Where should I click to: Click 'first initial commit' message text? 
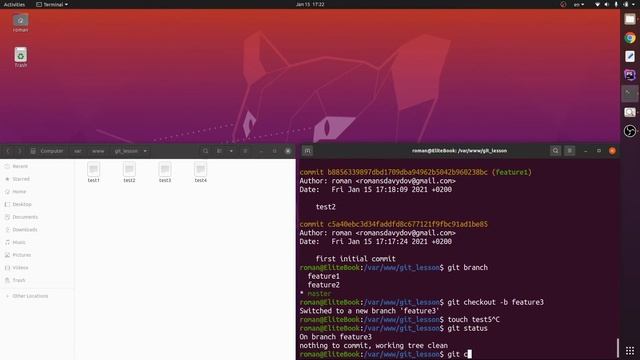(x=356, y=259)
